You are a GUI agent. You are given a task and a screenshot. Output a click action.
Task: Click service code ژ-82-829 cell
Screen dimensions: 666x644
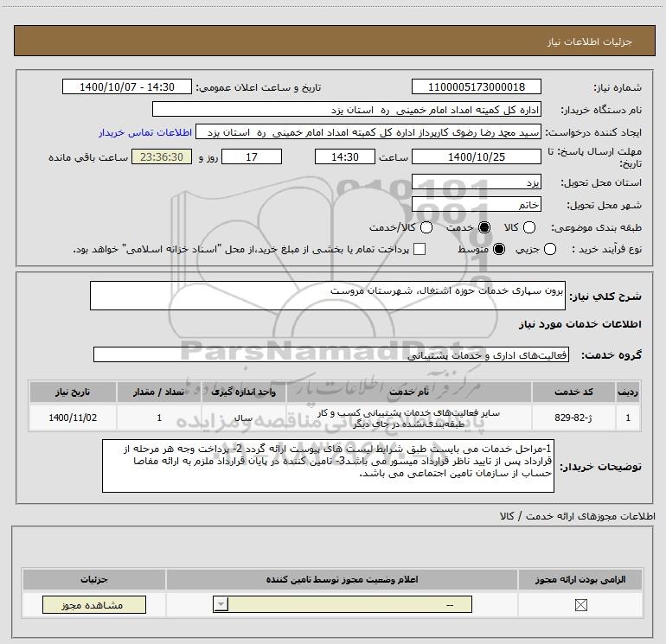573,418
